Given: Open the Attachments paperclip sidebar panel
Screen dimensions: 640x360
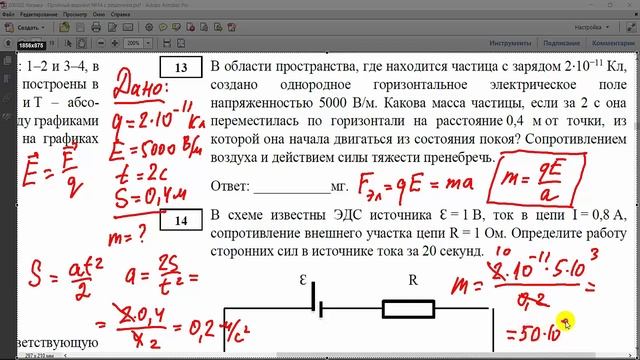Looking at the screenshot, I should pyautogui.click(x=7, y=98).
